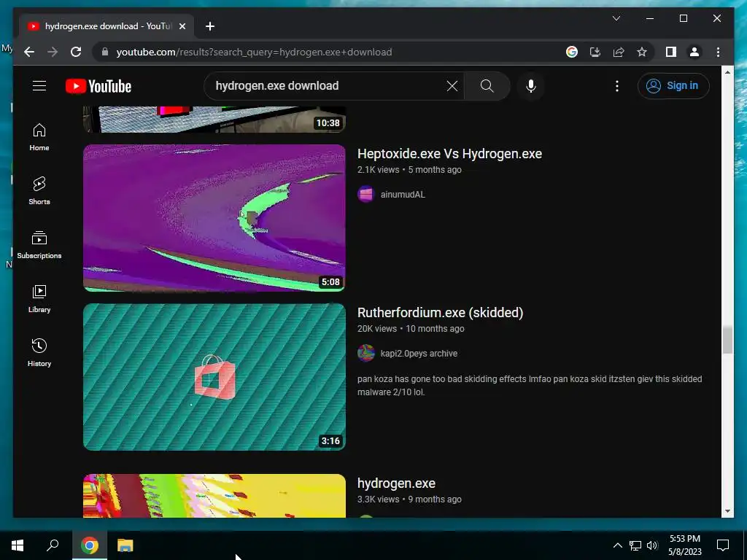
Task: Clear the search query with the X
Action: pyautogui.click(x=452, y=86)
